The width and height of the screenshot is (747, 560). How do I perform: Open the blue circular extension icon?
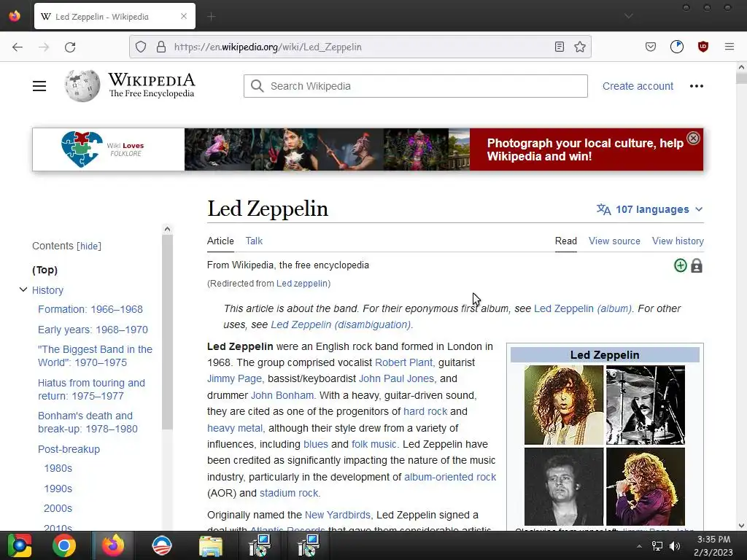676,47
